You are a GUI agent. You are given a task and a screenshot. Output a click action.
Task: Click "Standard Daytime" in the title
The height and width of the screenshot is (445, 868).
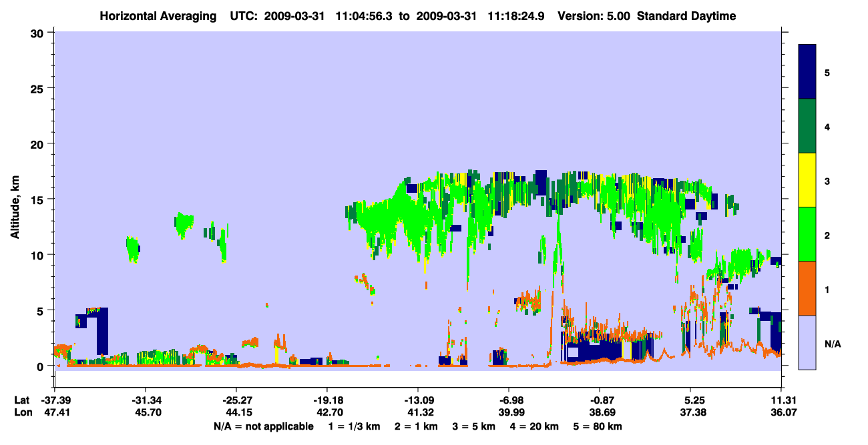[686, 16]
